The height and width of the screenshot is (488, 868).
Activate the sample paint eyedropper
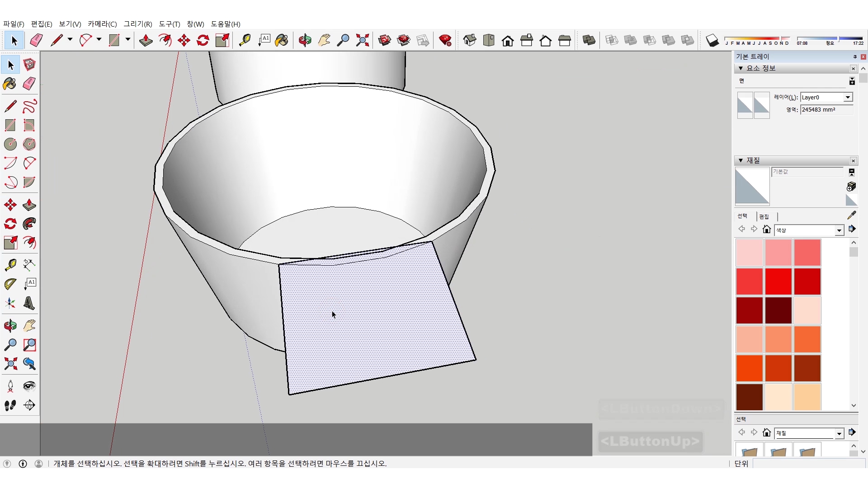[x=851, y=216]
